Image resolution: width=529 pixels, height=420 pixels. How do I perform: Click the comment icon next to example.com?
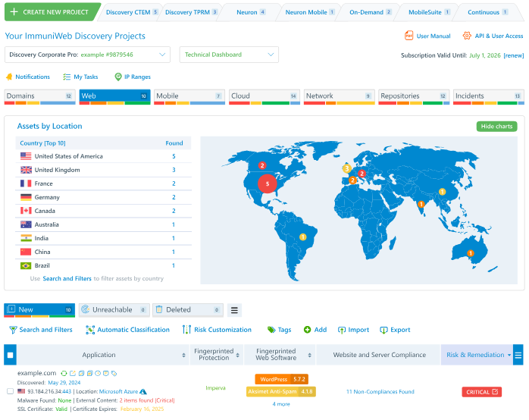point(105,374)
